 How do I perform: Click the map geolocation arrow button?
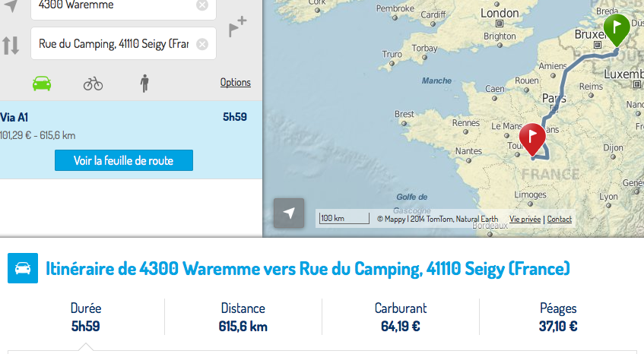(288, 213)
